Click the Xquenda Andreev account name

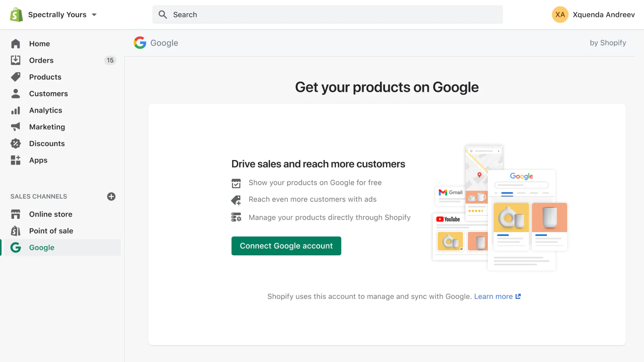pyautogui.click(x=603, y=14)
